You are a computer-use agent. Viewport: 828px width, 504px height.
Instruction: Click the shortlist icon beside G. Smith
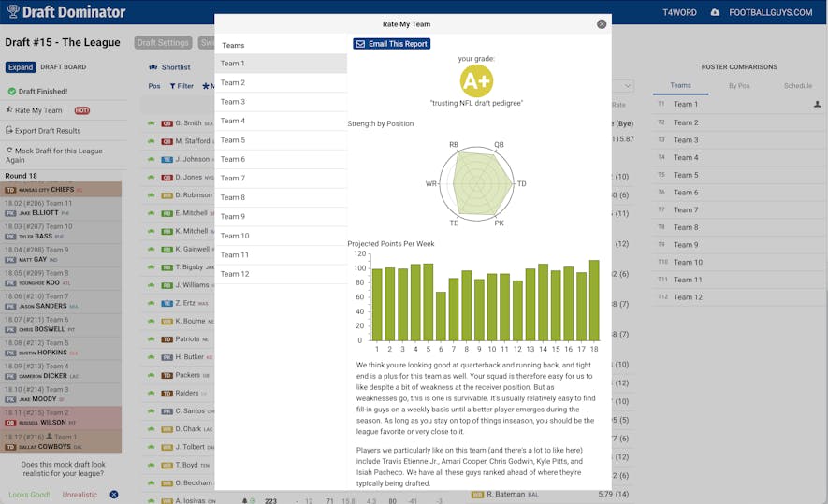click(151, 123)
